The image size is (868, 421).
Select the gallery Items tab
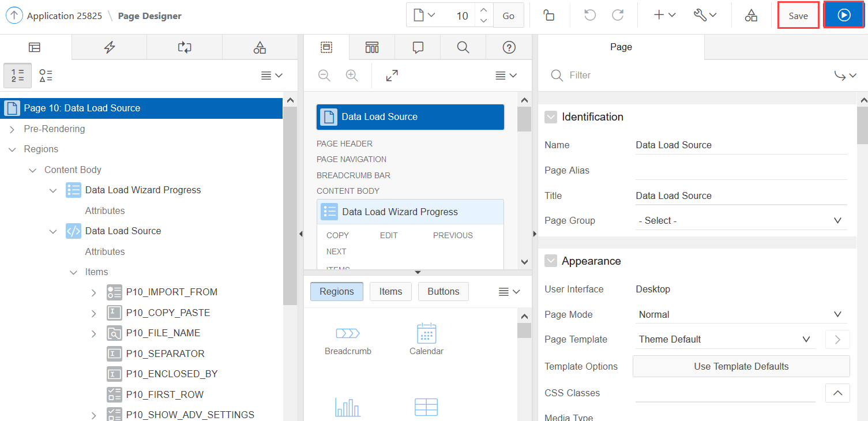pyautogui.click(x=390, y=292)
